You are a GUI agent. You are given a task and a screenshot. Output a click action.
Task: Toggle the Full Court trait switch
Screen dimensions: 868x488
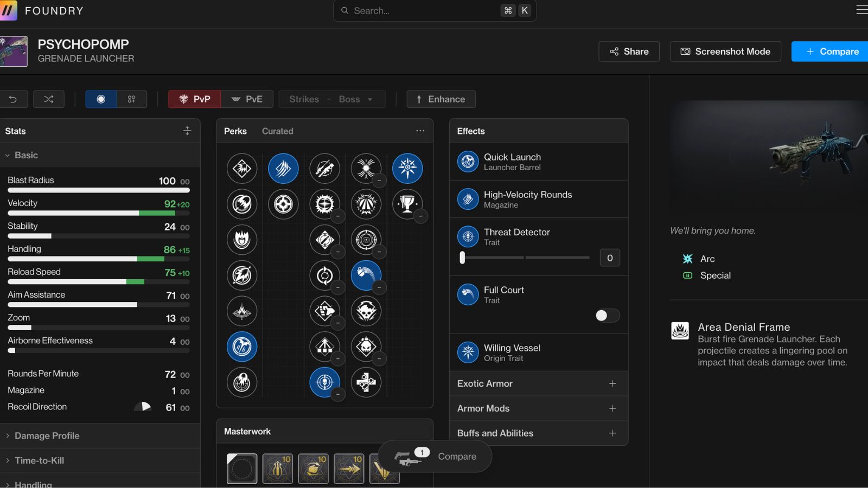607,316
